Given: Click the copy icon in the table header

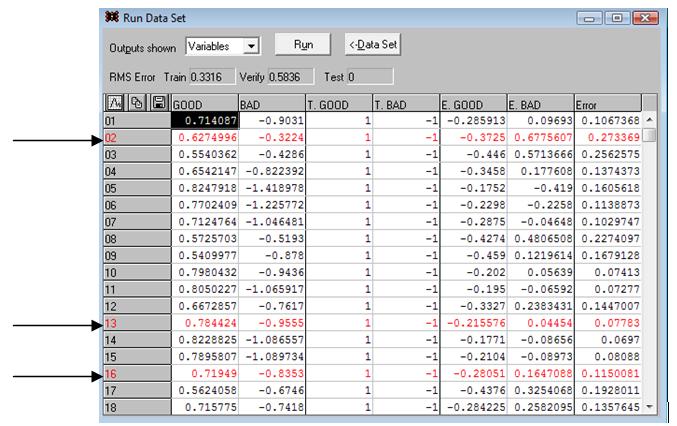Looking at the screenshot, I should coord(137,103).
